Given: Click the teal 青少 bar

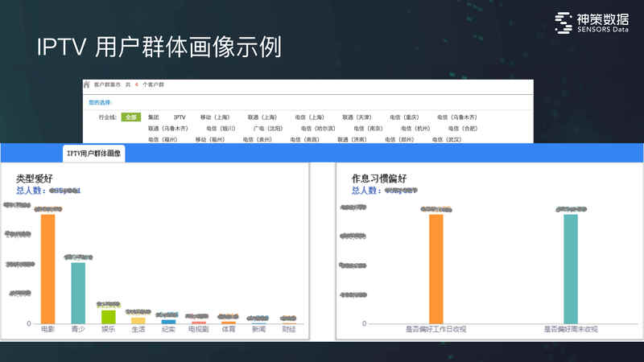Looking at the screenshot, I should tap(78, 293).
